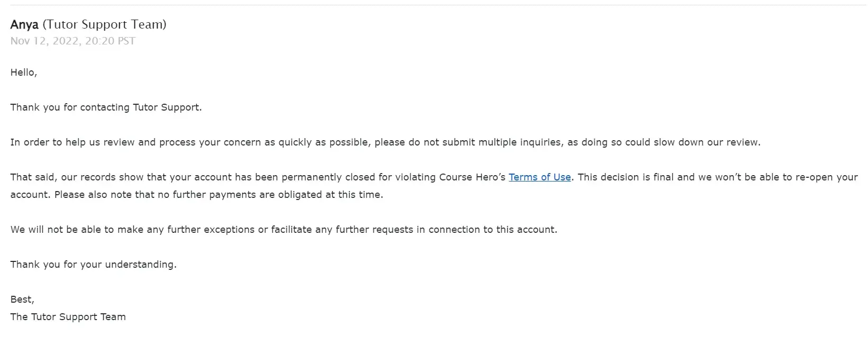Click the "Hello," greeting line
The height and width of the screenshot is (345, 868).
[x=24, y=72]
